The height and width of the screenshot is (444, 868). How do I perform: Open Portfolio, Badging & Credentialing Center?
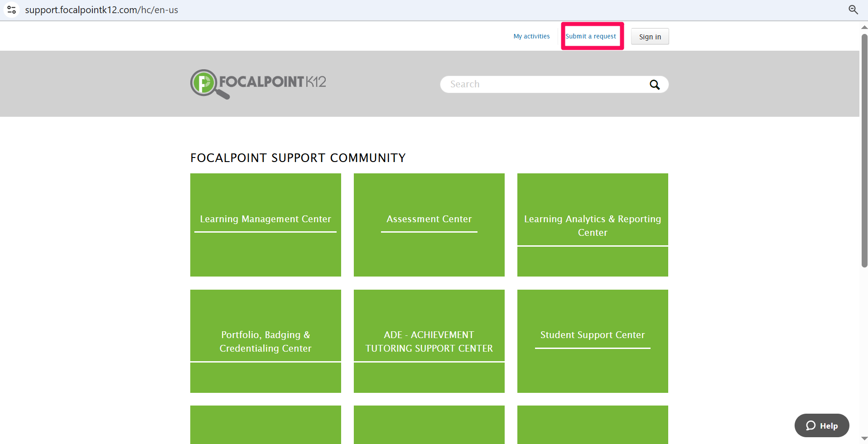[265, 341]
